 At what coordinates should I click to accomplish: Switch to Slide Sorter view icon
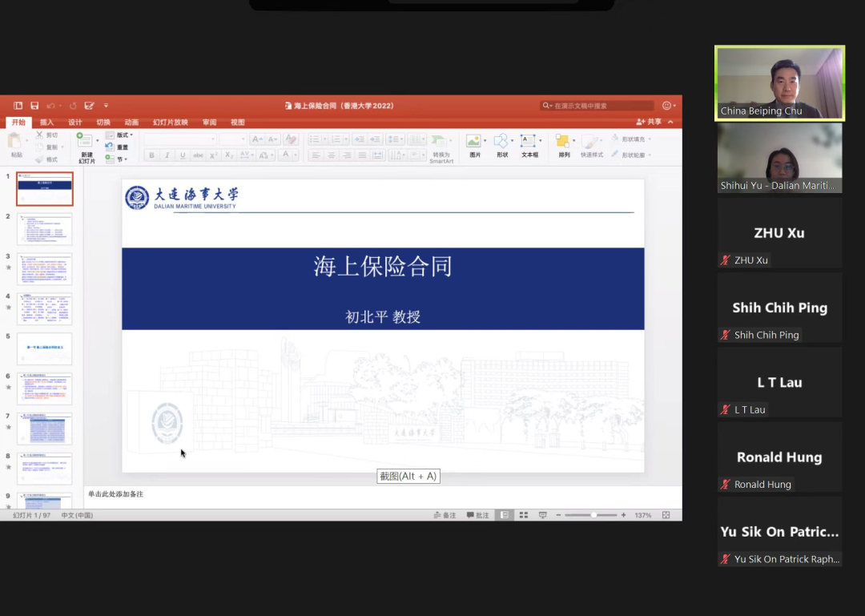point(524,514)
